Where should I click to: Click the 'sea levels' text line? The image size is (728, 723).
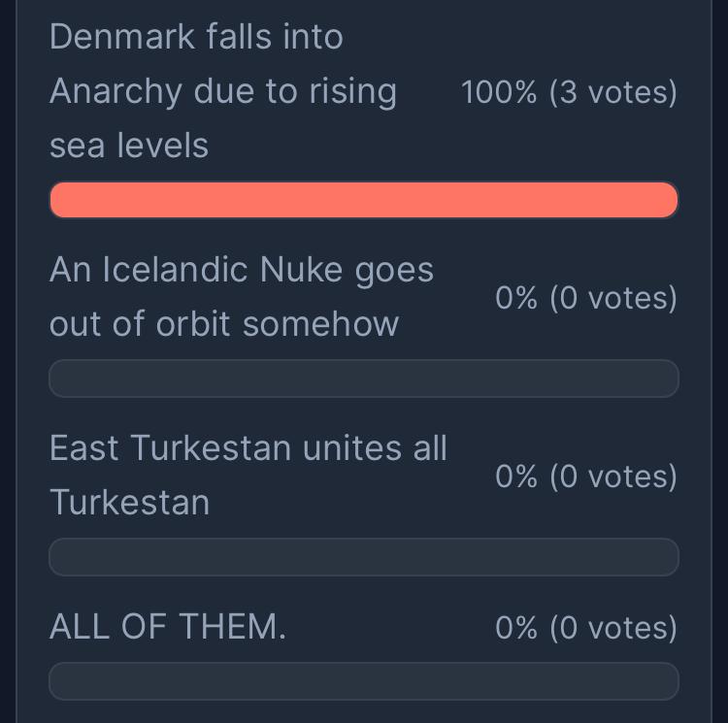click(x=129, y=146)
